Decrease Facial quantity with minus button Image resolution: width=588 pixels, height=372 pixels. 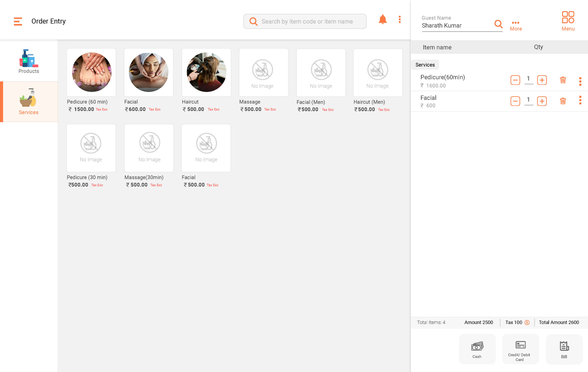coord(515,101)
